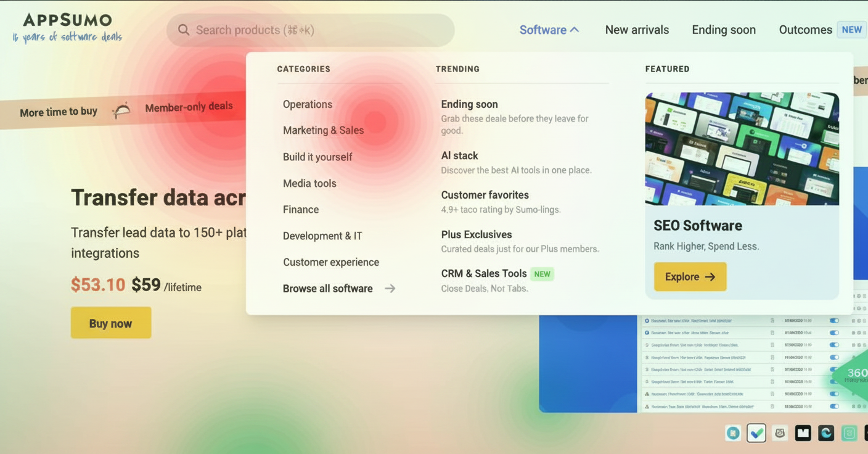Image resolution: width=868 pixels, height=454 pixels.
Task: Select the Development & IT category
Action: pyautogui.click(x=322, y=236)
